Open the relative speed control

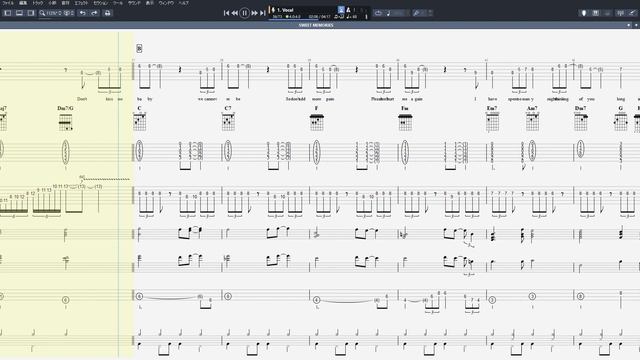click(398, 13)
